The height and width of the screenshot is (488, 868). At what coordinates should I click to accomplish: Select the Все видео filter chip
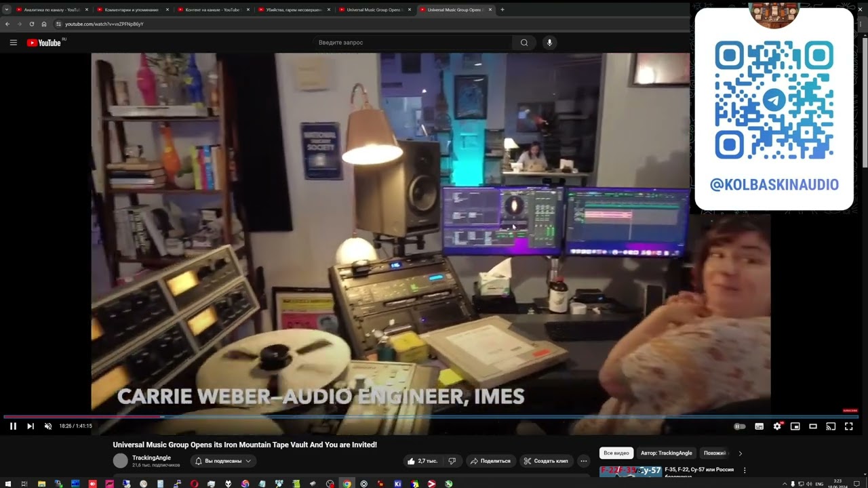click(617, 453)
